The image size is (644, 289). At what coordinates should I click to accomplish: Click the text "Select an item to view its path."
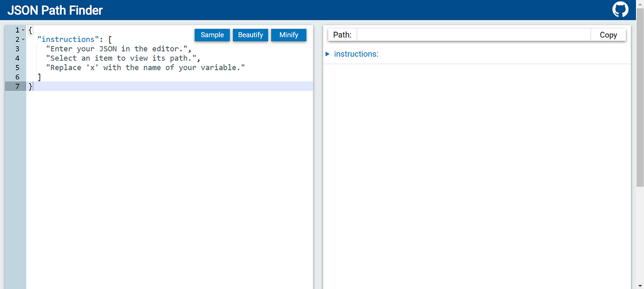coord(121,58)
